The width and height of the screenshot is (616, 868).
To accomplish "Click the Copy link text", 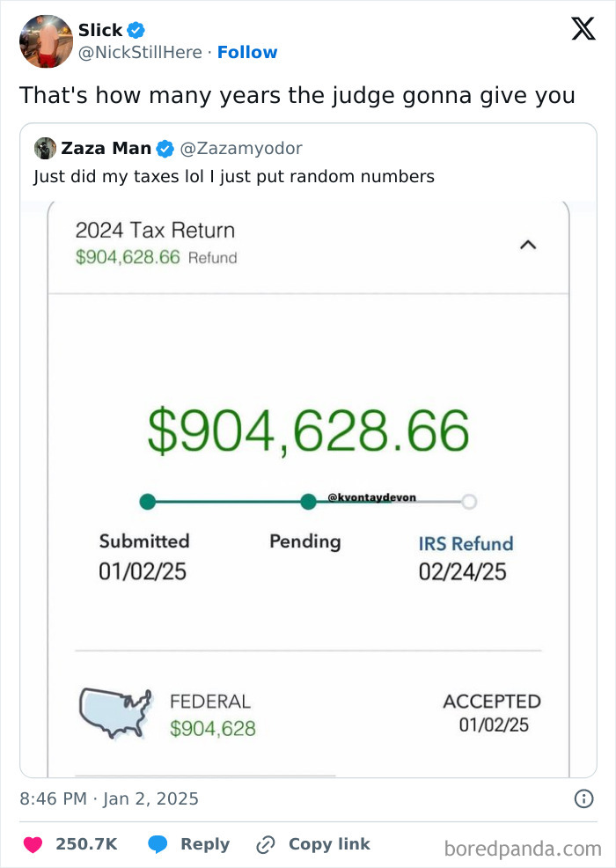I will point(329,844).
